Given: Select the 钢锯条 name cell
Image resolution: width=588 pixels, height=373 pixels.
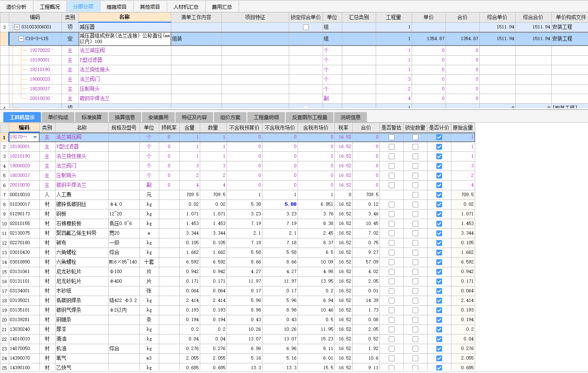Looking at the screenshot, I should coord(82,320).
